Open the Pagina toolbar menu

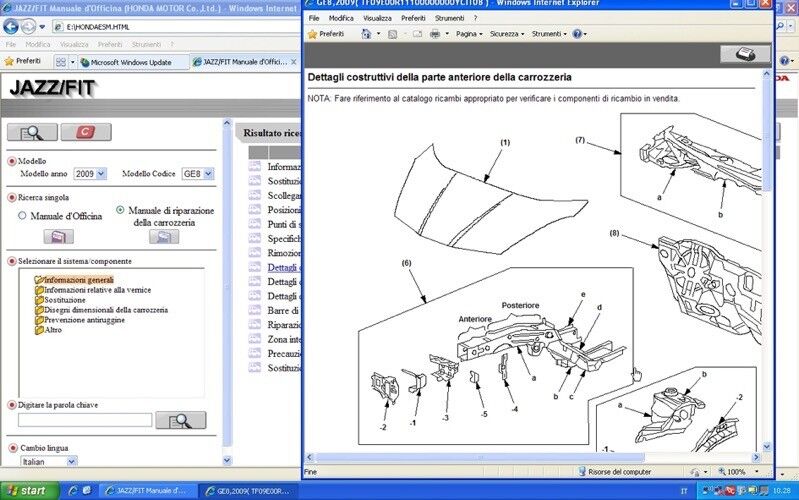click(x=468, y=34)
